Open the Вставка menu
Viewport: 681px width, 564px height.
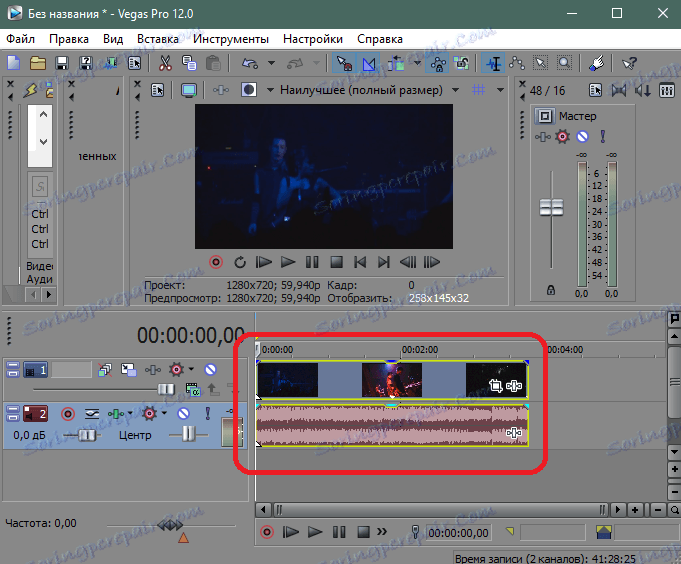(158, 39)
